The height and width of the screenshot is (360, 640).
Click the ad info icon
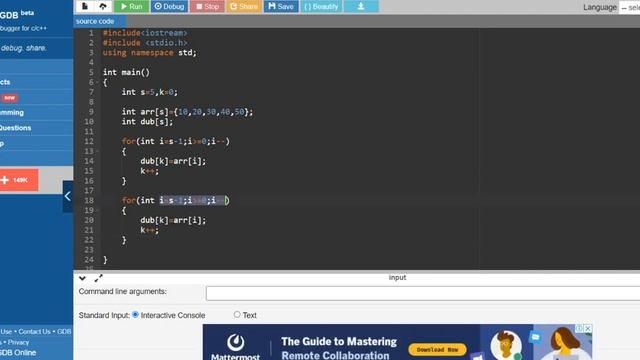click(579, 328)
